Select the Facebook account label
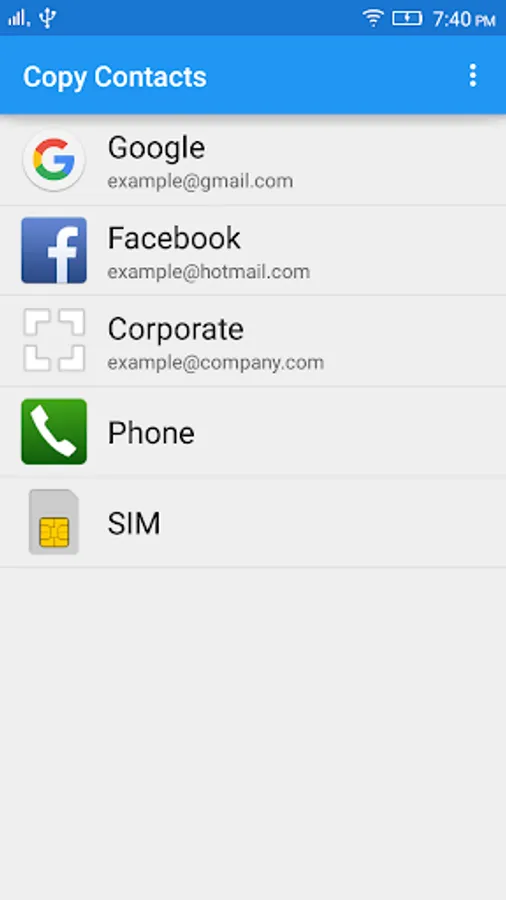The height and width of the screenshot is (900, 506). 174,238
